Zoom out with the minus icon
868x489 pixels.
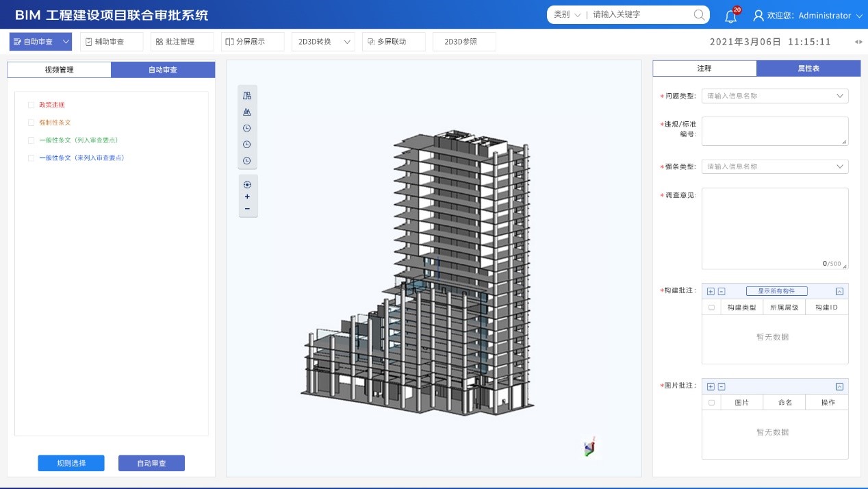click(247, 209)
